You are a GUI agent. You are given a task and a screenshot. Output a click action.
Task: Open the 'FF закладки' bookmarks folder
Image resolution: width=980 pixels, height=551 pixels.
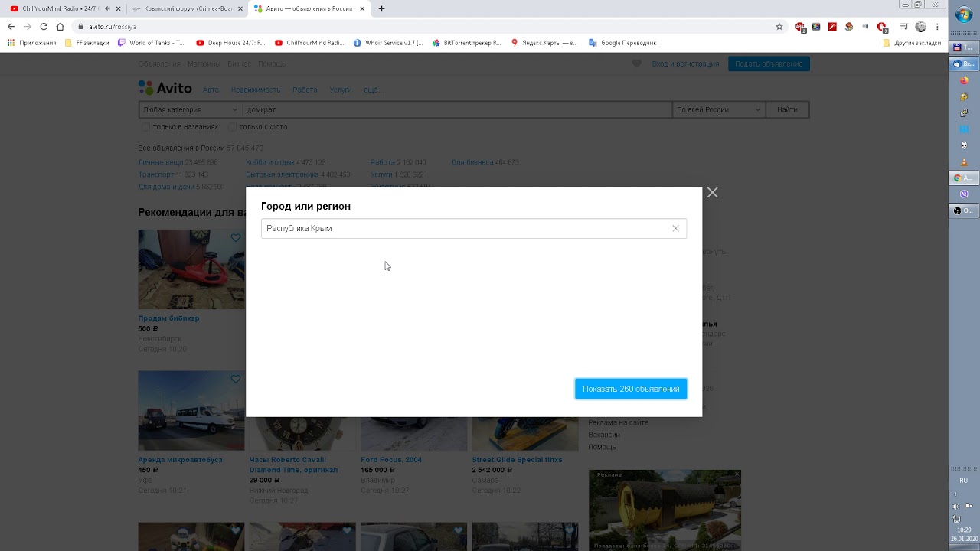pyautogui.click(x=87, y=43)
